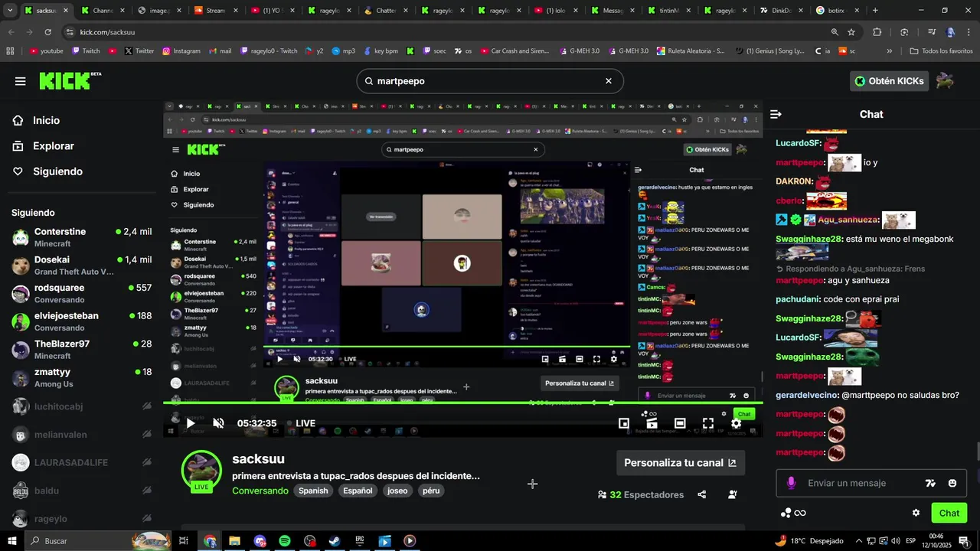
Task: Open a new browser tab
Action: (875, 11)
